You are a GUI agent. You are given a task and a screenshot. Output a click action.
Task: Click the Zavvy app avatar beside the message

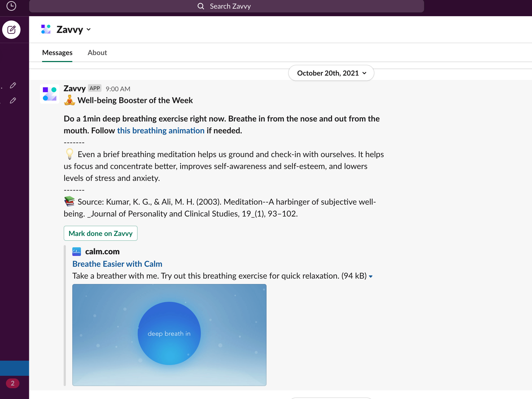pyautogui.click(x=49, y=94)
